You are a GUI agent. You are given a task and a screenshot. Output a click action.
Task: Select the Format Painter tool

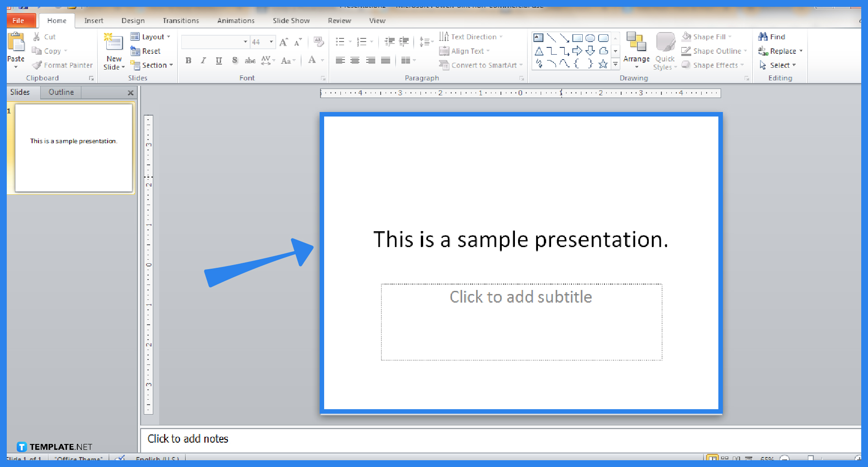[62, 65]
